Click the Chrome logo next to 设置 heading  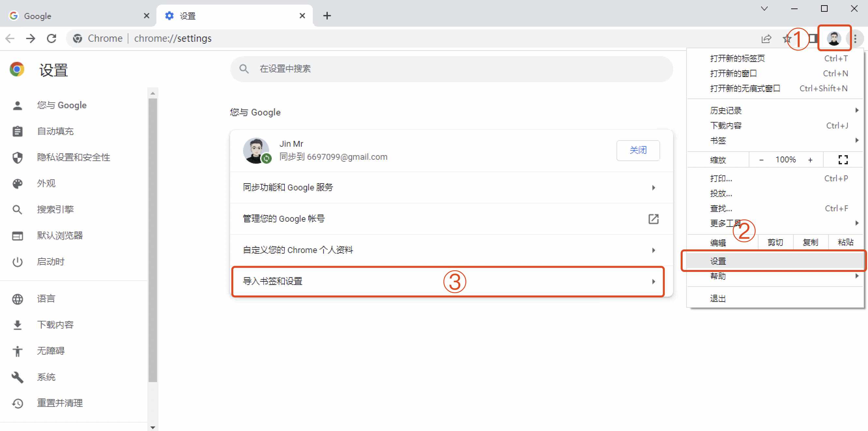pyautogui.click(x=17, y=69)
